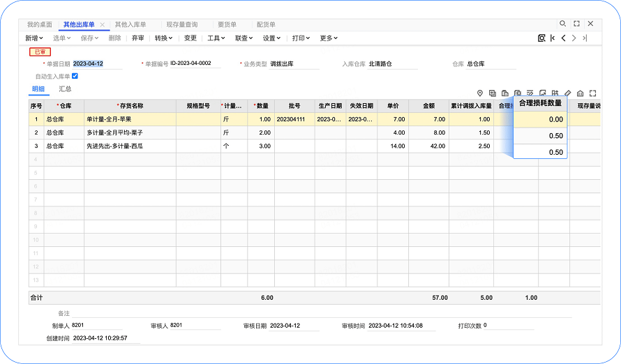Click the 单据日期 input field
The image size is (621, 364).
[x=96, y=64]
